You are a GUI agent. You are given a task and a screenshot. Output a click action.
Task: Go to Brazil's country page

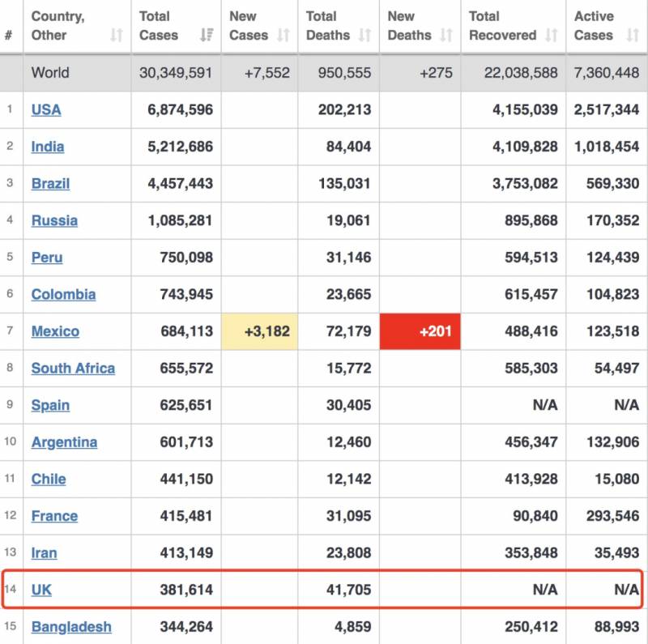50,184
